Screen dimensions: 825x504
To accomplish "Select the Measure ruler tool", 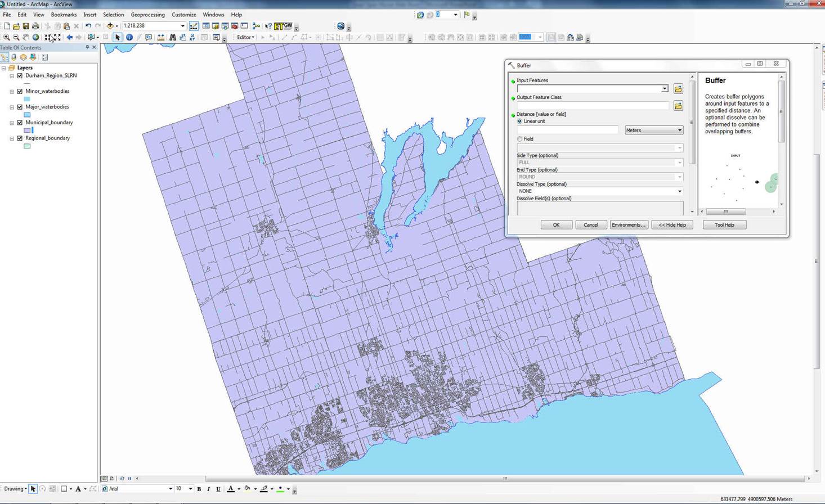I will click(161, 38).
